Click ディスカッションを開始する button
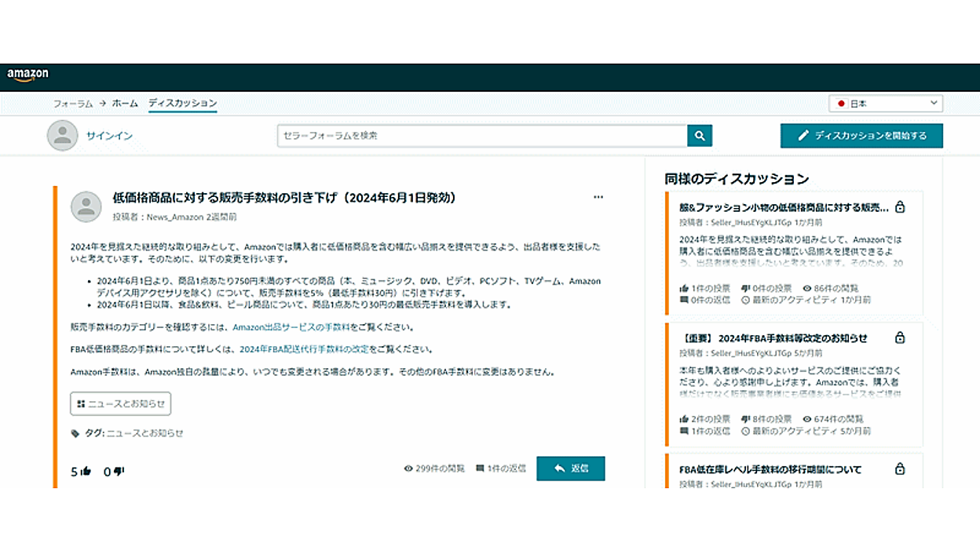 (x=861, y=136)
